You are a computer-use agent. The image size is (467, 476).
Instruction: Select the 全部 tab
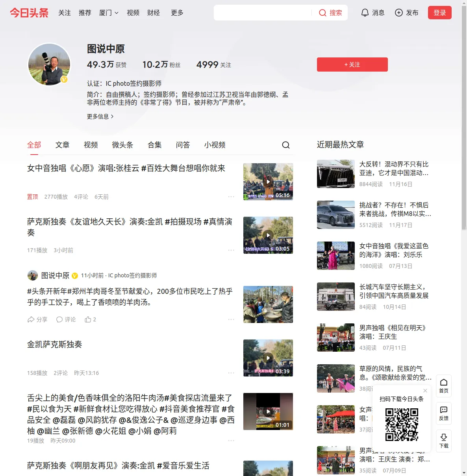click(x=34, y=145)
